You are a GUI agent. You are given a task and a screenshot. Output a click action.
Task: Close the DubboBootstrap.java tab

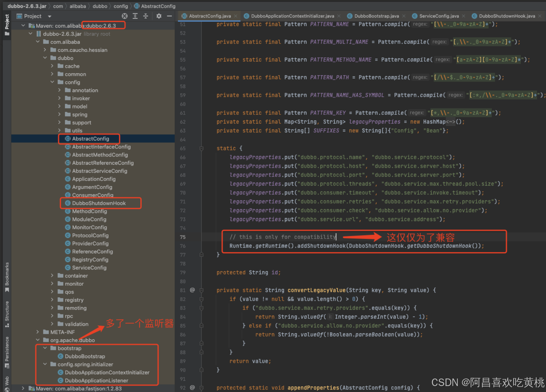tap(404, 16)
